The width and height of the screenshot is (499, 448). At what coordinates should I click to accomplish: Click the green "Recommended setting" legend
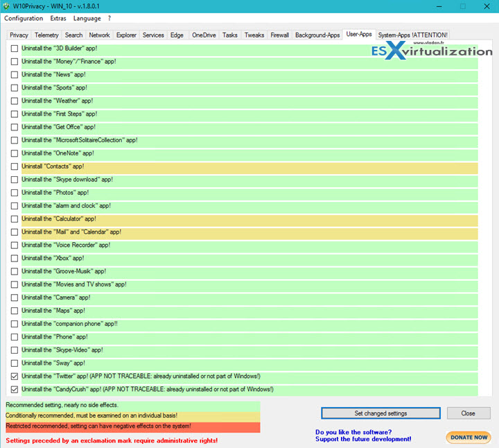132,405
